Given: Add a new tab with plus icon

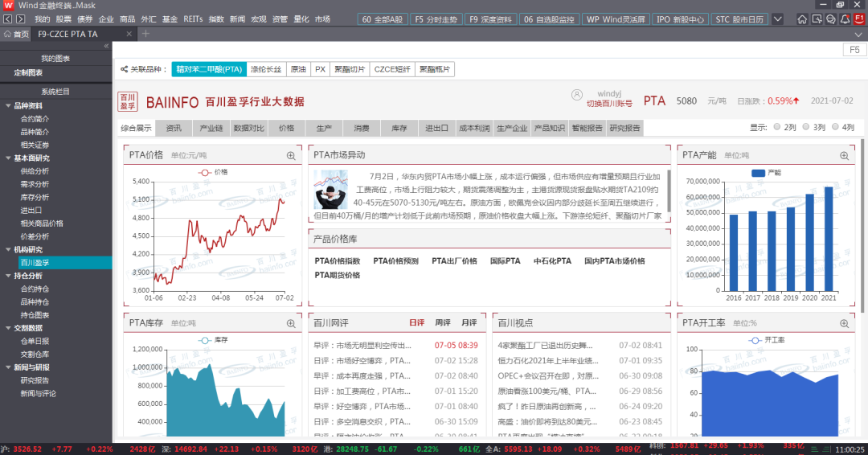Looking at the screenshot, I should pos(145,34).
